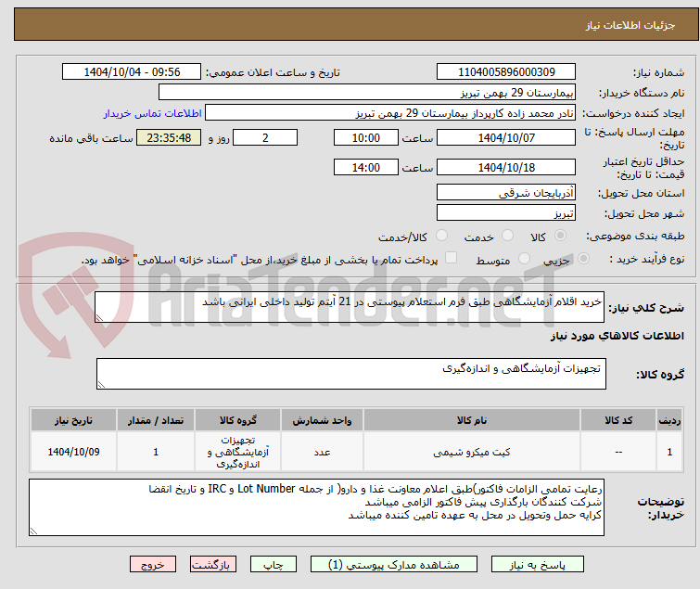Open اطلاعات تماس خریدار link
Viewport: 700px width, 589px height.
pyautogui.click(x=153, y=113)
